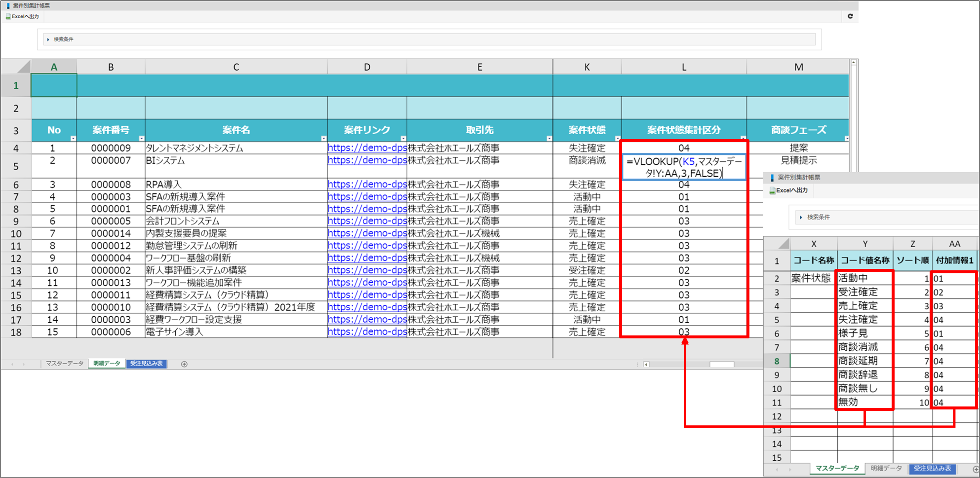This screenshot has height=478, width=980.
Task: Select column AA header in マスターデータ sheet
Action: pyautogui.click(x=954, y=244)
